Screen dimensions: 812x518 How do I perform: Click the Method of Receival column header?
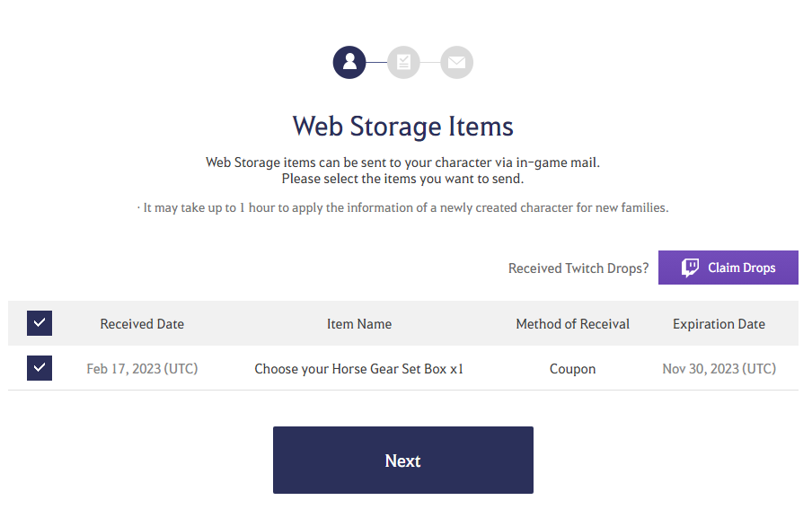(x=572, y=324)
